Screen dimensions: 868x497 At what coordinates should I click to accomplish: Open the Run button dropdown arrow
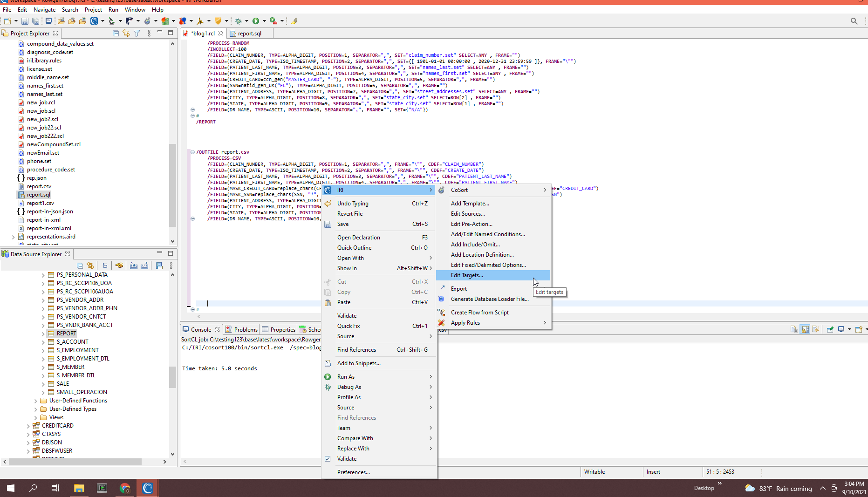[264, 21]
